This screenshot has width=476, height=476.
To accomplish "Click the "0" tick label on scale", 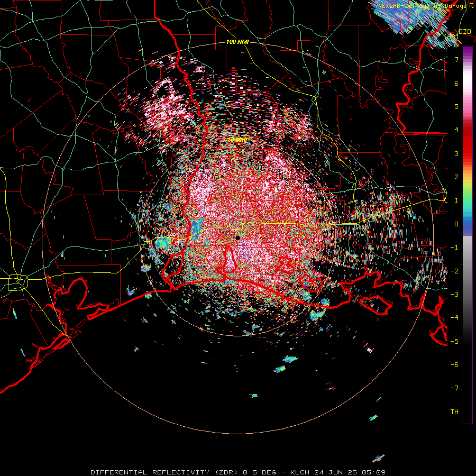I will (456, 224).
